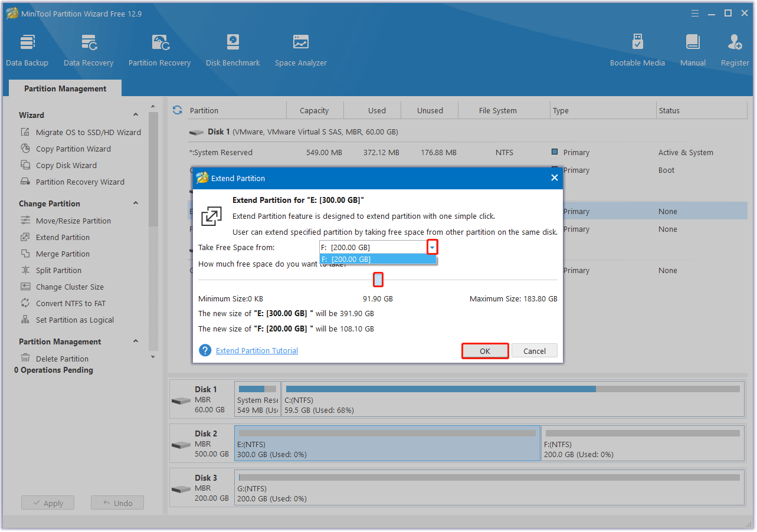
Task: Select G:(NTFS) block in Disk 3 map
Action: coord(489,488)
